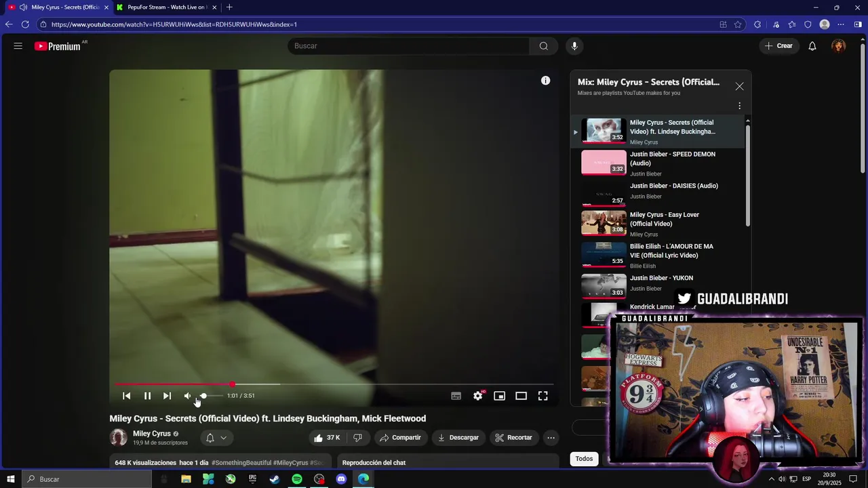This screenshot has width=868, height=488.
Task: Open the Miley Cyrus channel name link
Action: pos(152,434)
